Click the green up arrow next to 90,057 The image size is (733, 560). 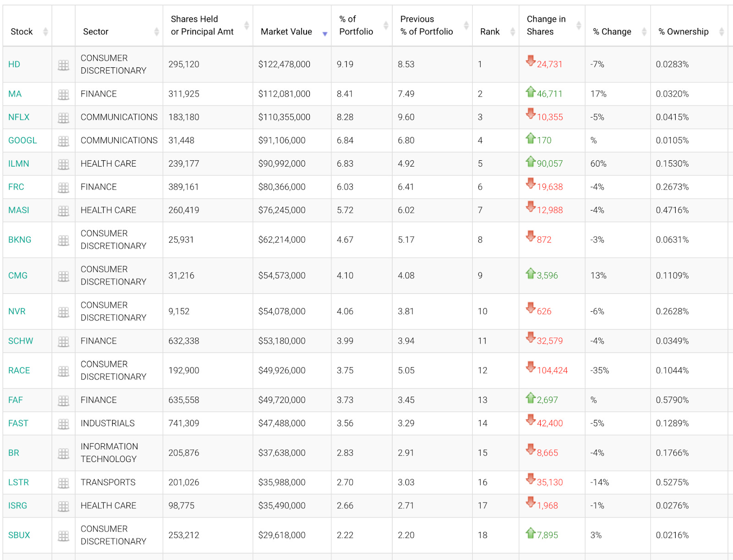coord(531,161)
